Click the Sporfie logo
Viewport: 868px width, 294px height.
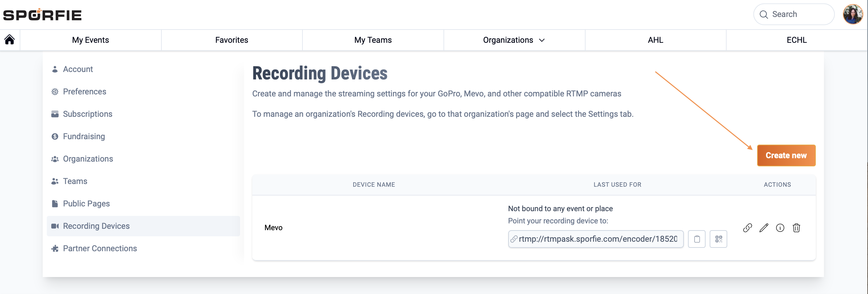coord(42,15)
